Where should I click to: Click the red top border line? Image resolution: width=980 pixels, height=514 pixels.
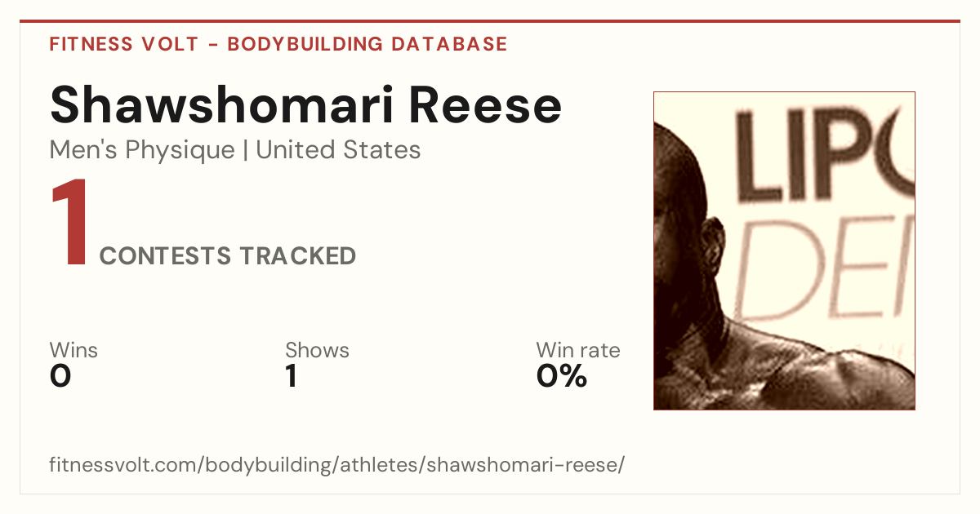[x=490, y=21]
